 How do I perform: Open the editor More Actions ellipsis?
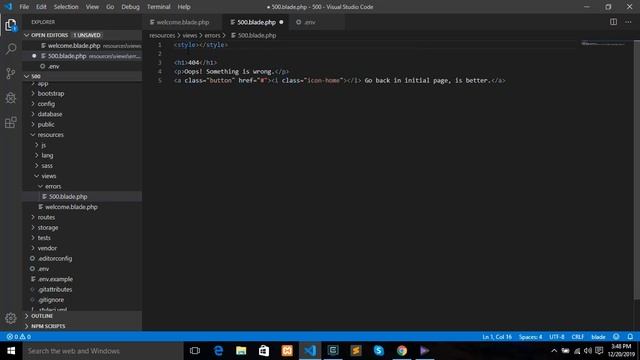click(x=628, y=22)
